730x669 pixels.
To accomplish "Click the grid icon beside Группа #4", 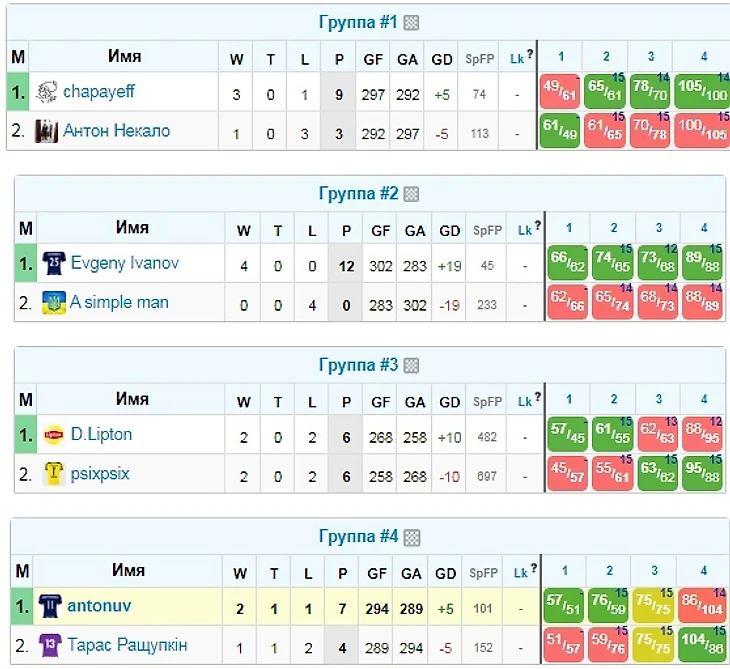I will click(x=411, y=538).
